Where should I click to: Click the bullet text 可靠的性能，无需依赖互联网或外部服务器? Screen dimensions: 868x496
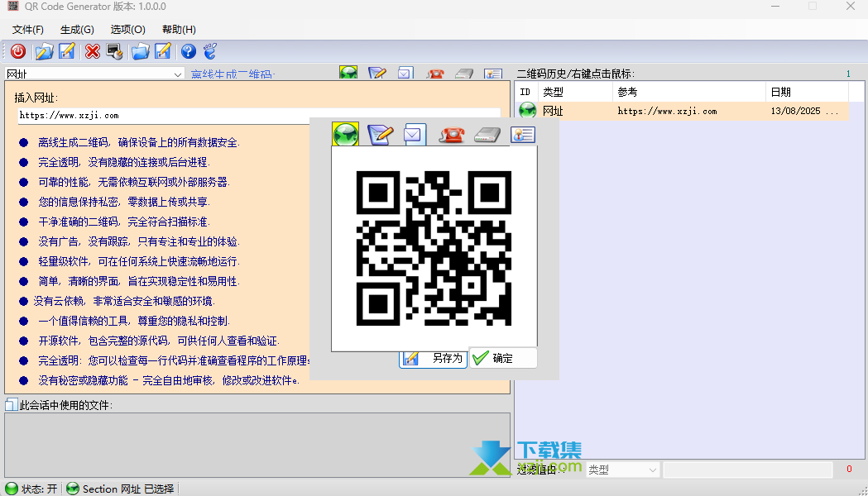[x=134, y=183]
